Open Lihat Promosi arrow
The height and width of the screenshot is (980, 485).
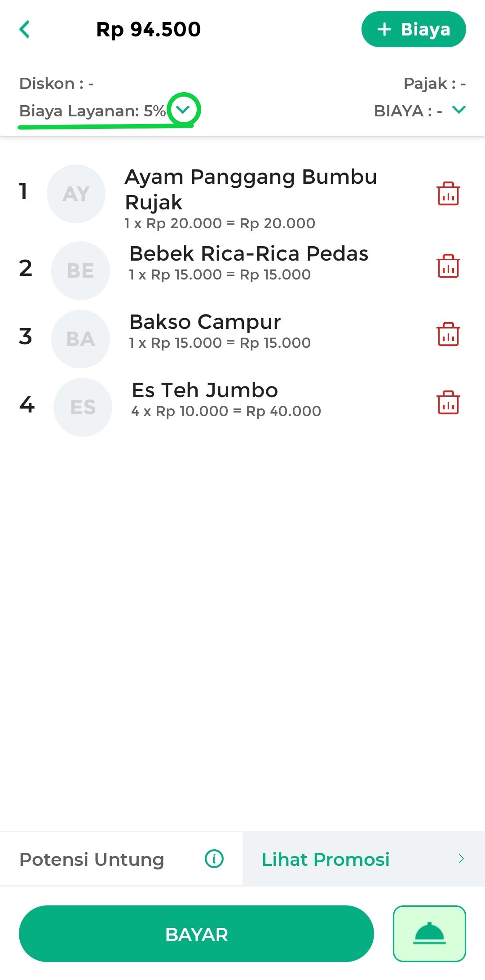pyautogui.click(x=461, y=859)
